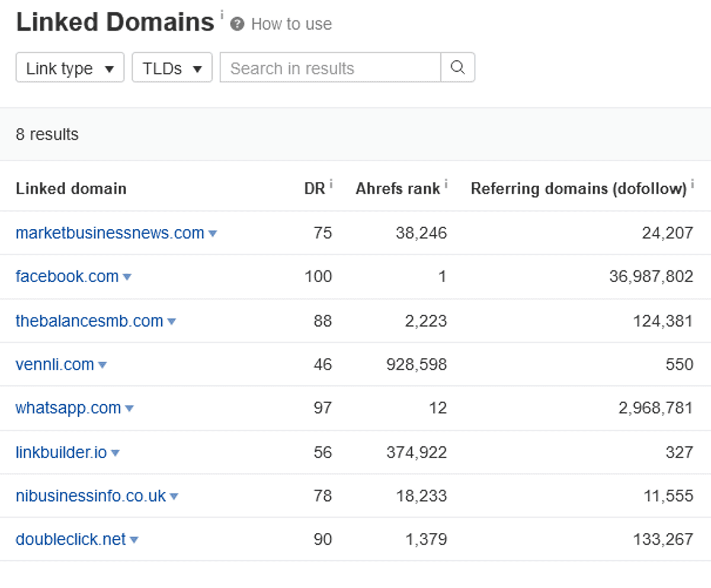Expand arrow next to facebook.com

pos(127,277)
